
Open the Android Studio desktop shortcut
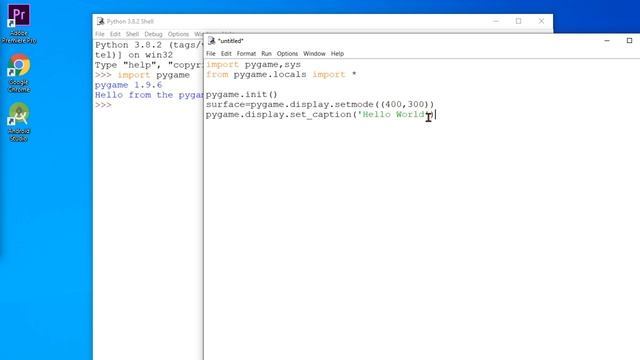pos(19,122)
